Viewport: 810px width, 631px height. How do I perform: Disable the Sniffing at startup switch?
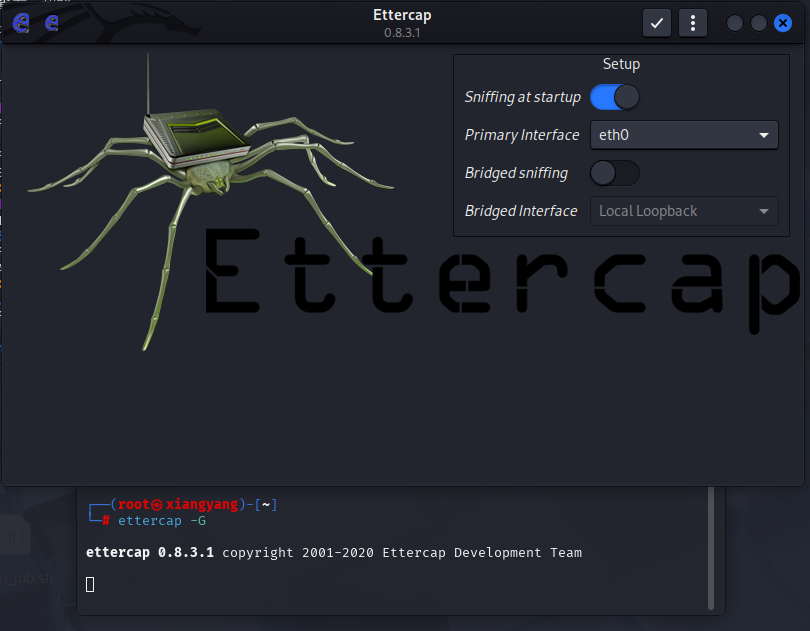(x=615, y=97)
